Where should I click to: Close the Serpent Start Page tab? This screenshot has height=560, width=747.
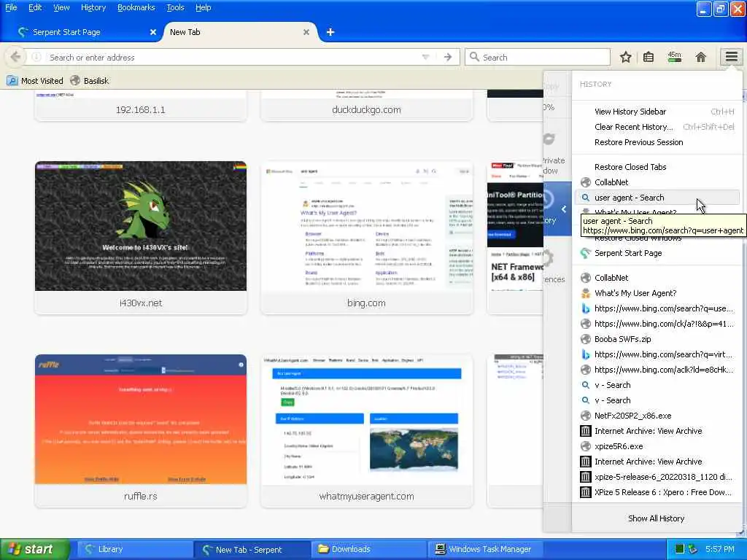(x=153, y=32)
